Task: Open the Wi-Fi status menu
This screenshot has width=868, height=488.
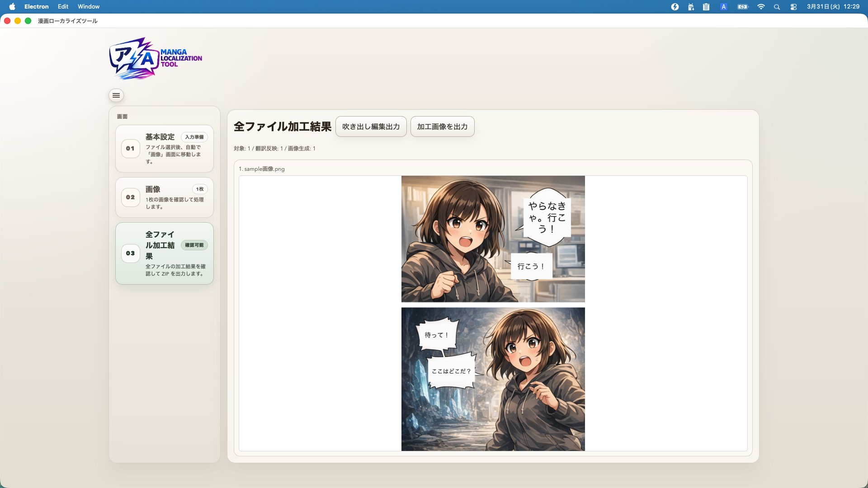Action: pos(761,7)
